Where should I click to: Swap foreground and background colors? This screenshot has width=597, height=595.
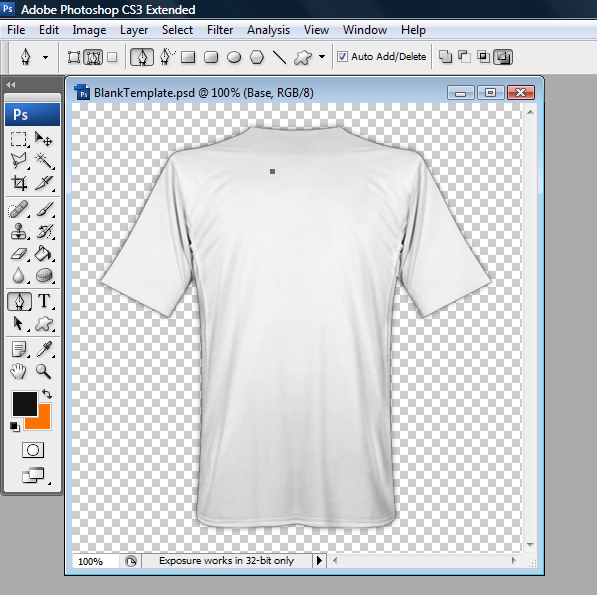48,394
